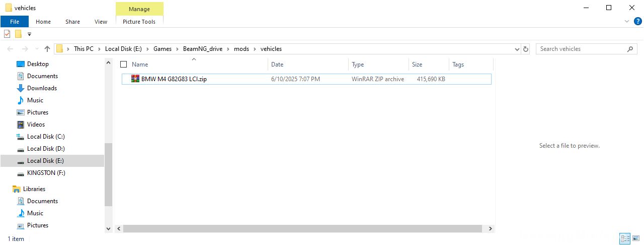644x245 pixels.
Task: Open Customize Quick Access Toolbar dropdown
Action: [29, 34]
